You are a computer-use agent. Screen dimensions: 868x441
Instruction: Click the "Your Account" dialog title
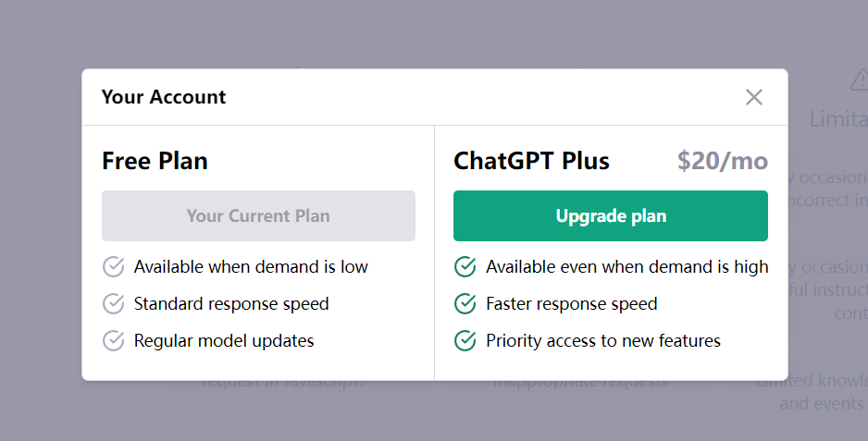point(164,97)
